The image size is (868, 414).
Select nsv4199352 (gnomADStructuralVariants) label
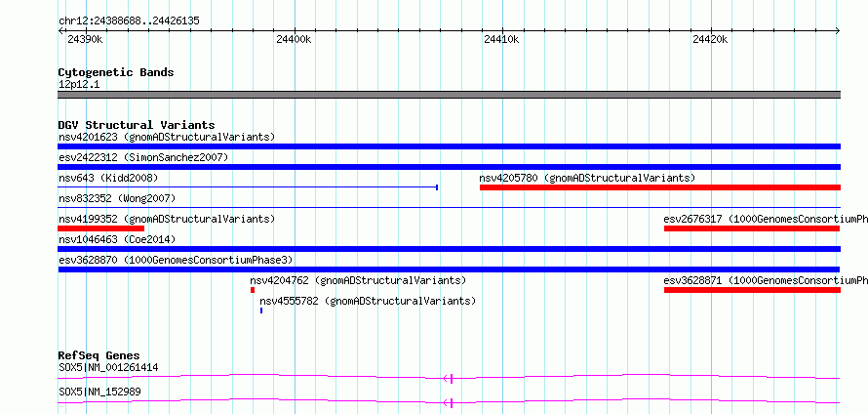167,219
